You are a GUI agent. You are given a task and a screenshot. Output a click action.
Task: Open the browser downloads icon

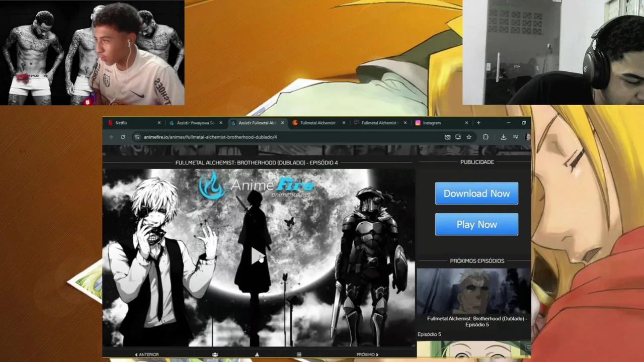(x=503, y=137)
